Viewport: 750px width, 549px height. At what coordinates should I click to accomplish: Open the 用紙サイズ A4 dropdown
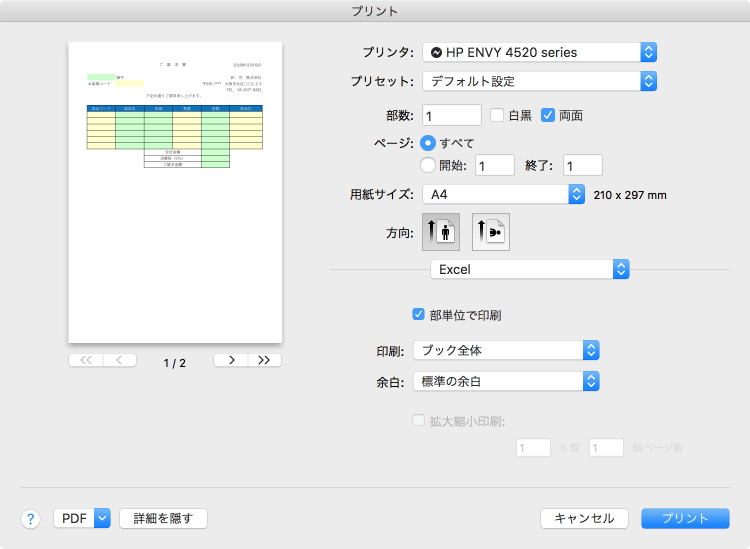(503, 194)
